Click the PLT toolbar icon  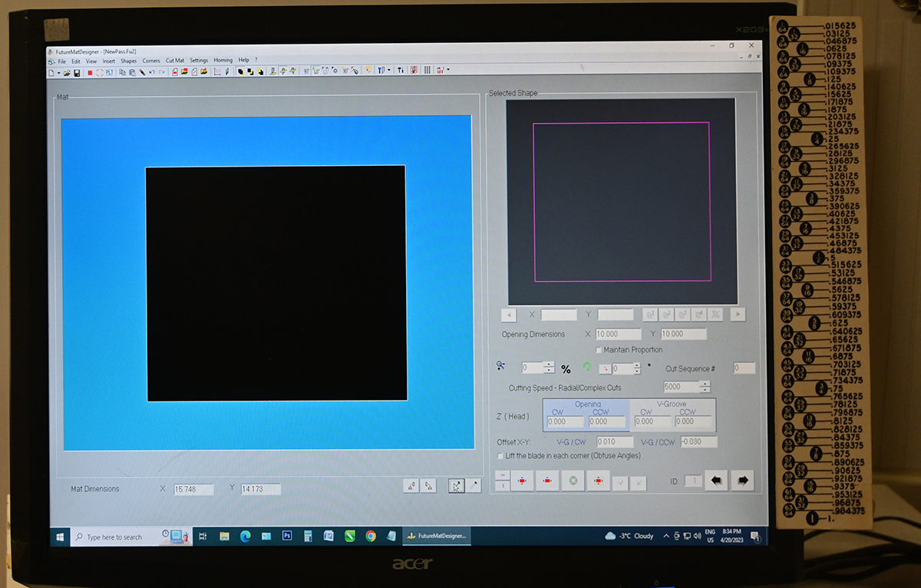click(109, 72)
